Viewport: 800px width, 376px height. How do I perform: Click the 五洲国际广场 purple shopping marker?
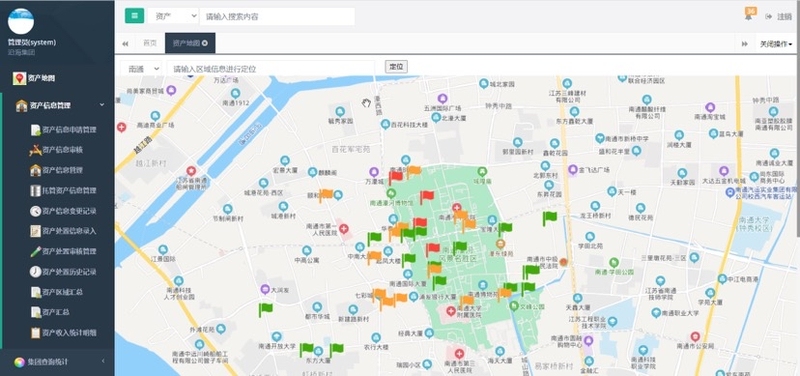tap(442, 98)
